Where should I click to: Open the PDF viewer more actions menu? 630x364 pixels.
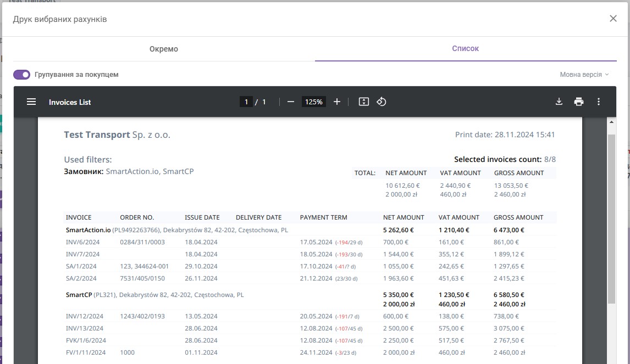tap(598, 102)
